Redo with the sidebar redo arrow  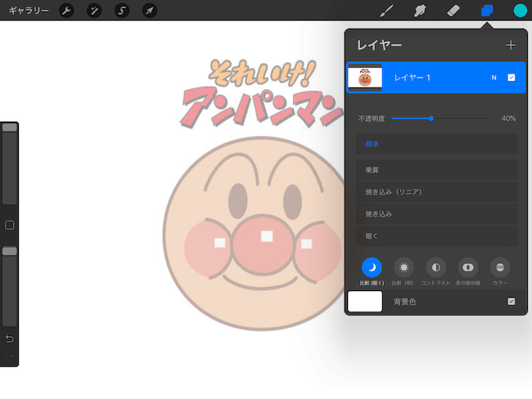click(10, 357)
